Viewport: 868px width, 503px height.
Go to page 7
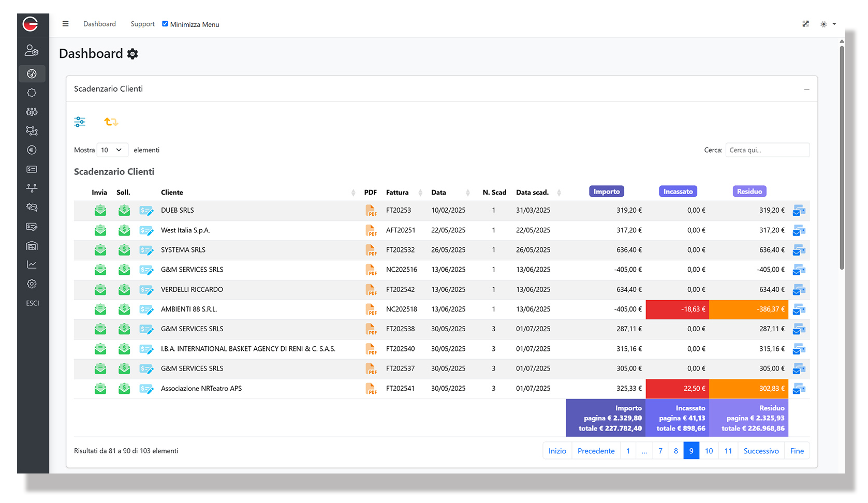660,451
